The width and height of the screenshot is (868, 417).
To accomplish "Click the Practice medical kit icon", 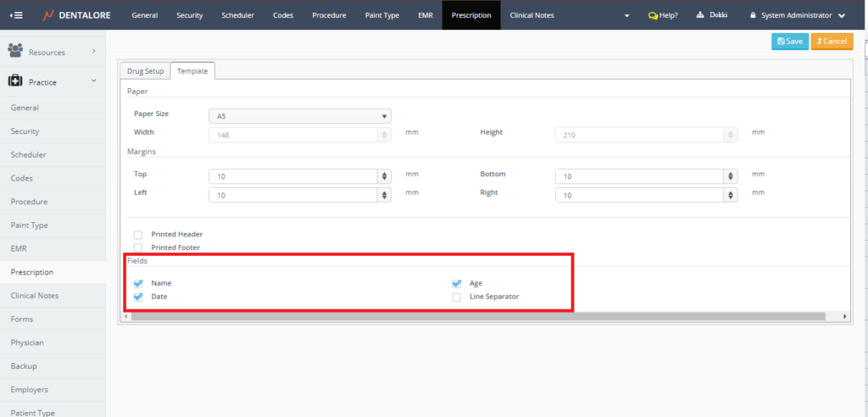I will coord(15,81).
